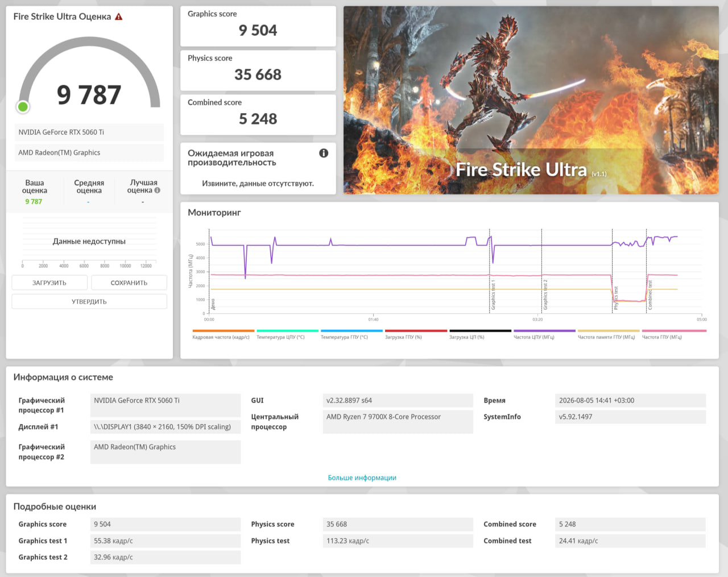Click the Physics score 35 668 card
The width and height of the screenshot is (728, 577).
[x=258, y=70]
